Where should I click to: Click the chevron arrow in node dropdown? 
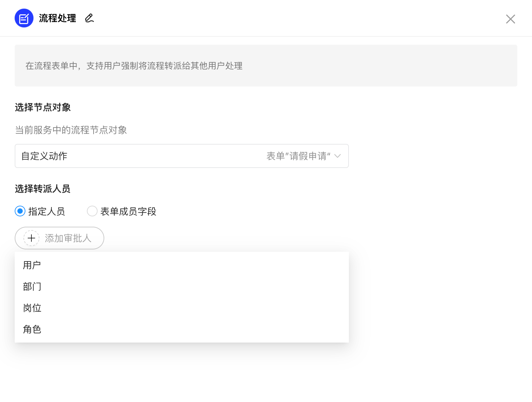point(338,156)
